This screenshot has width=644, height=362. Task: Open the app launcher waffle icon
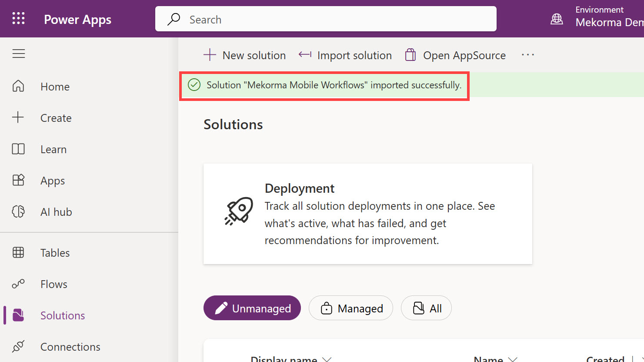(x=18, y=18)
